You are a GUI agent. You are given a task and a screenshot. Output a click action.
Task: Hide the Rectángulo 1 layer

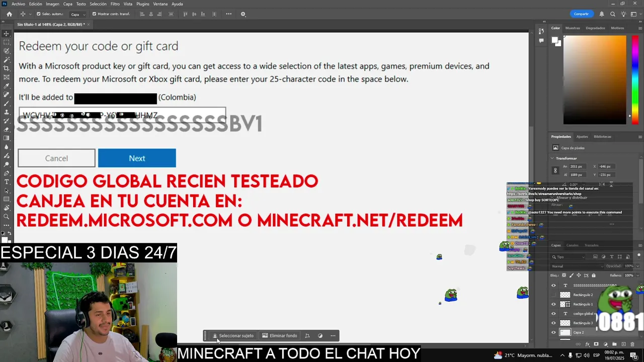tap(553, 304)
